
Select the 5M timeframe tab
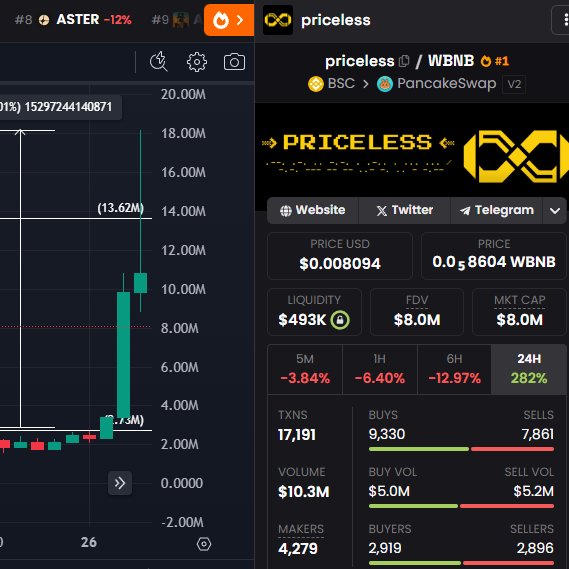(305, 369)
